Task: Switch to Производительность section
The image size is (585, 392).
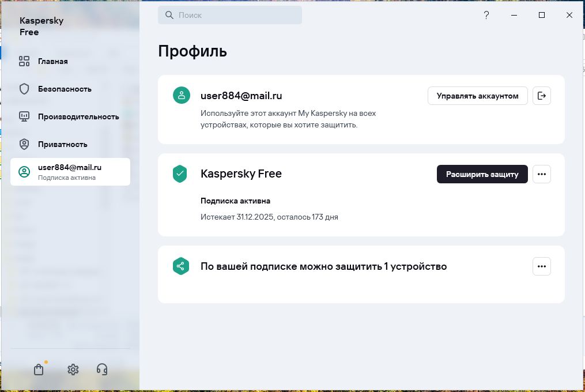Action: 78,116
